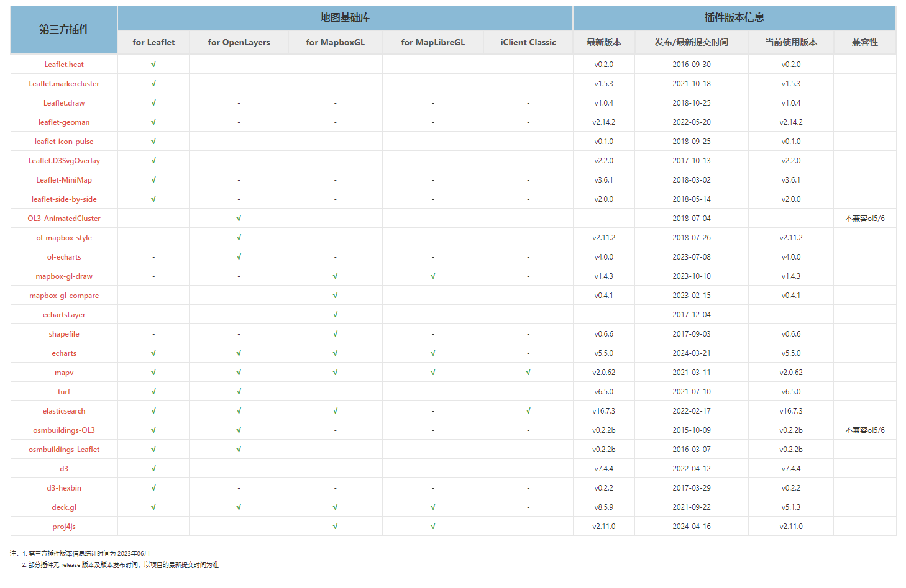
Task: Click the OpenLayers checkmark in ol-echarts row
Action: coord(239,257)
